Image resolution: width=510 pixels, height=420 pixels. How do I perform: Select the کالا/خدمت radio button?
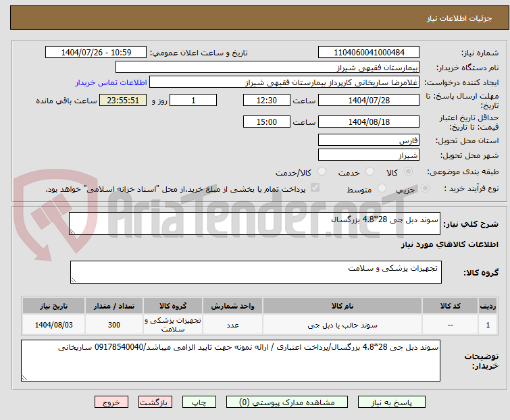click(x=322, y=172)
